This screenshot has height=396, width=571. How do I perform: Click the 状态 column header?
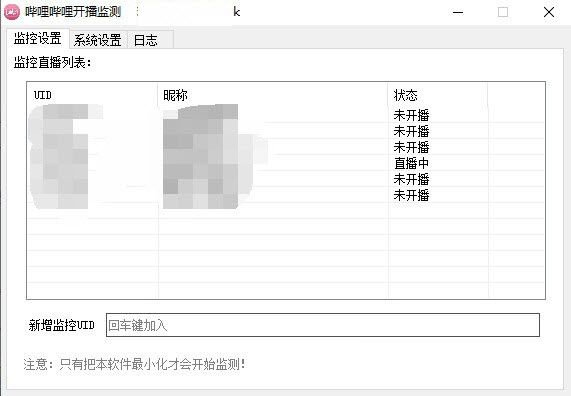tap(438, 95)
